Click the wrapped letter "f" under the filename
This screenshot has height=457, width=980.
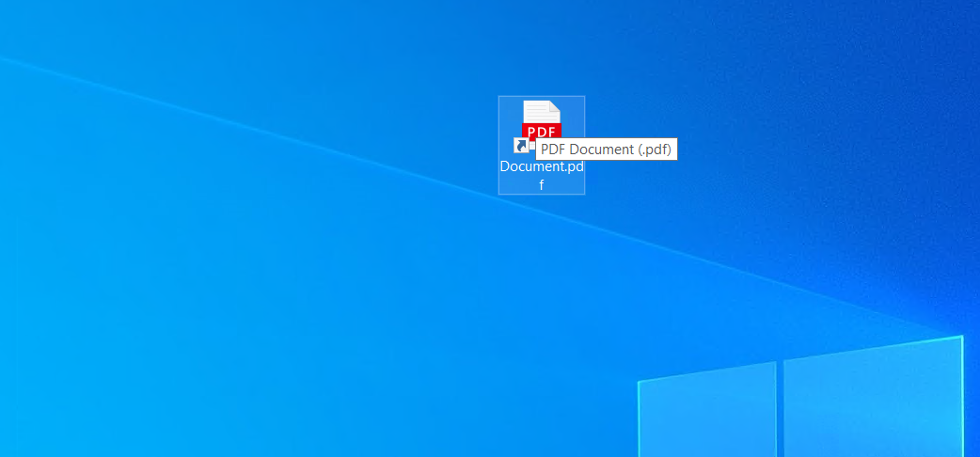pos(542,184)
